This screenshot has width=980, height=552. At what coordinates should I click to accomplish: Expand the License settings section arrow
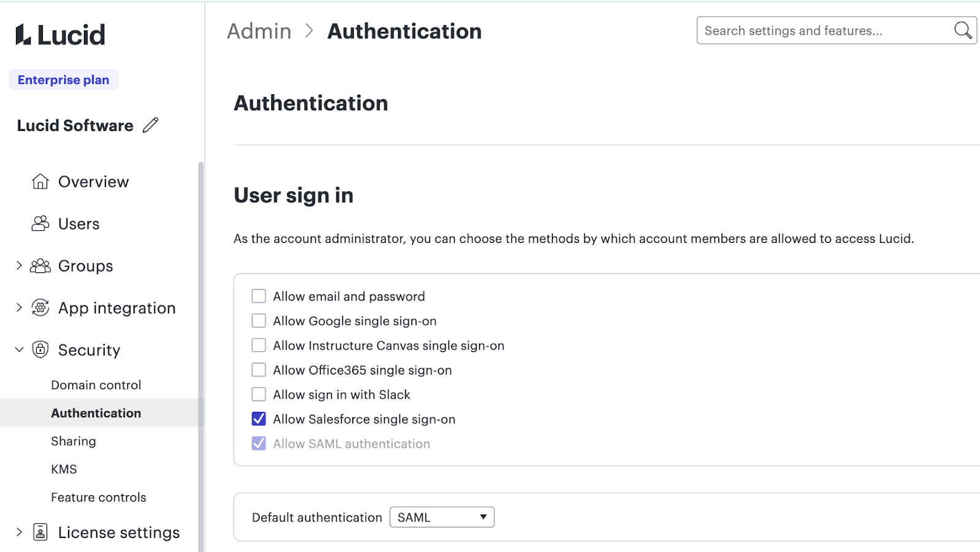pos(19,532)
